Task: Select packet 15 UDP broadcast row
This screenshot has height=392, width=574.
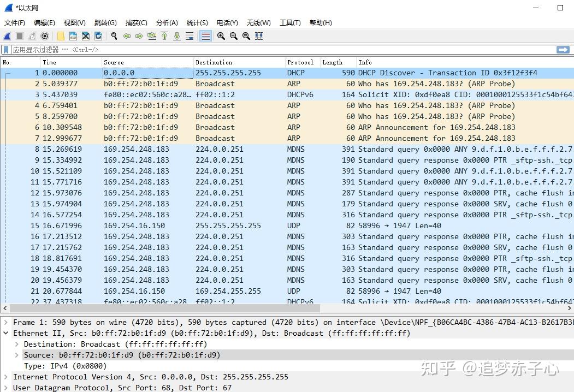Action: point(287,226)
